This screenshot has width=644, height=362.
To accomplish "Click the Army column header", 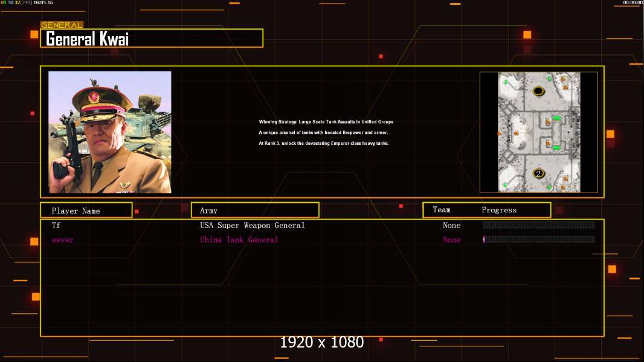I will coord(255,211).
